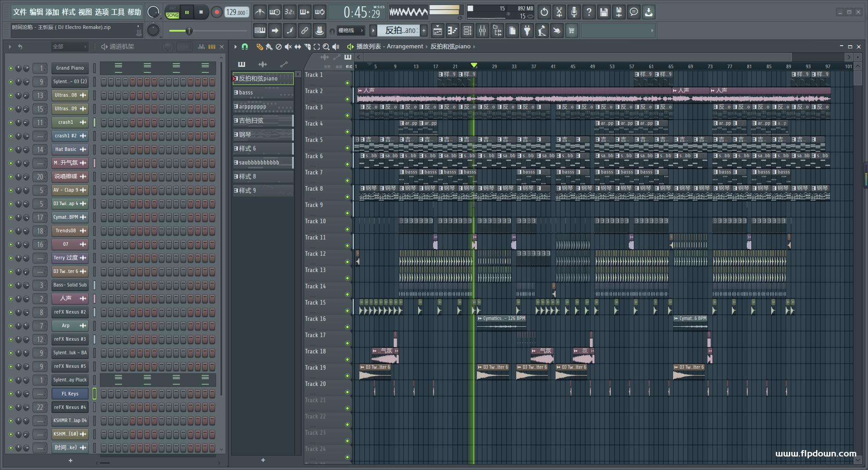868x470 pixels.
Task: Click the tempo field showing 129.000
Action: (x=236, y=12)
